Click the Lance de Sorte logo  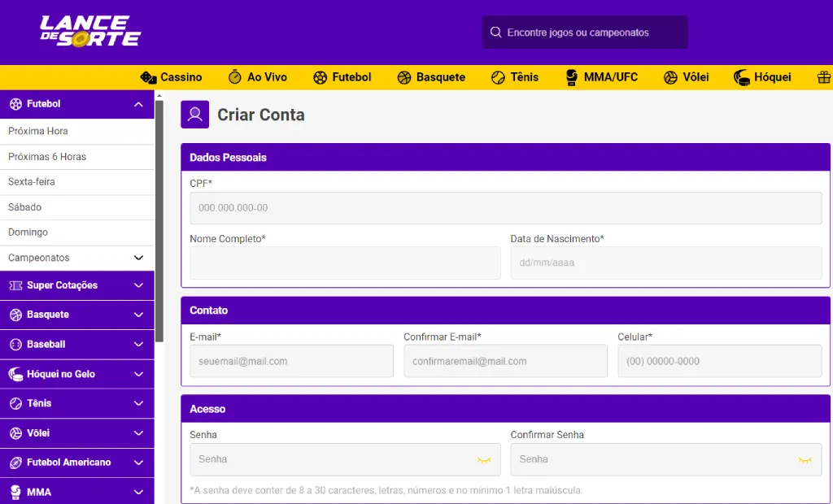pyautogui.click(x=88, y=32)
